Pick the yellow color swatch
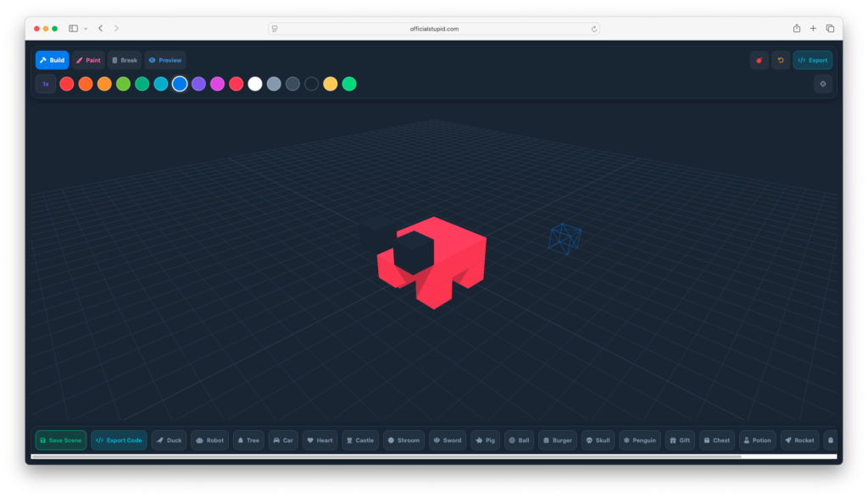 tap(330, 84)
